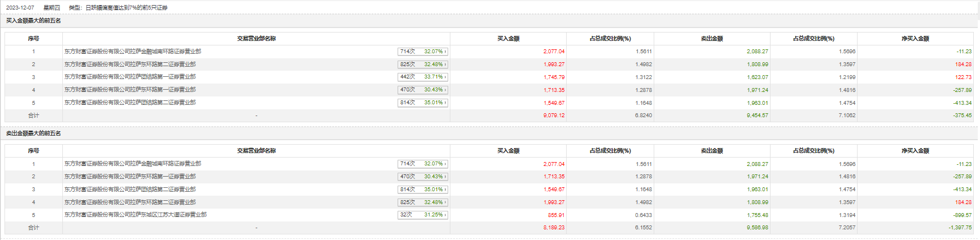Select the 买入金额最大的前五名 section heading
Viewport: 980px width, 240px height.
[34, 21]
